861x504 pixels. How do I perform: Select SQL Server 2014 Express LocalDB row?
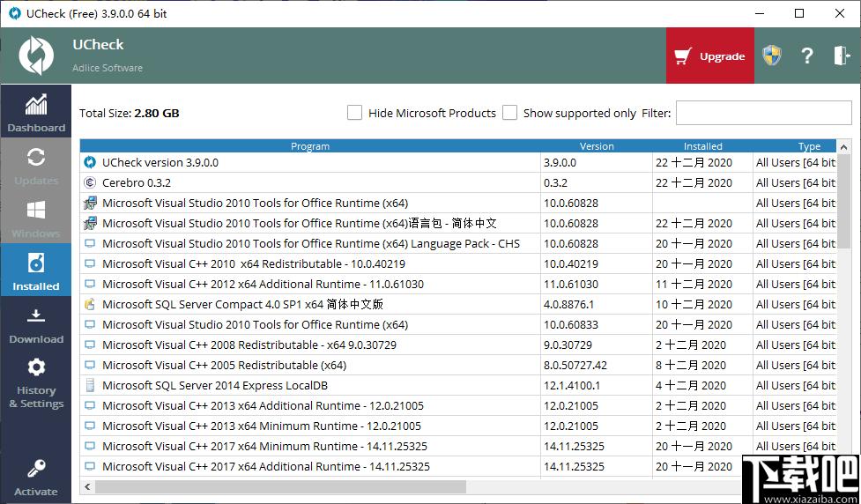(x=458, y=385)
